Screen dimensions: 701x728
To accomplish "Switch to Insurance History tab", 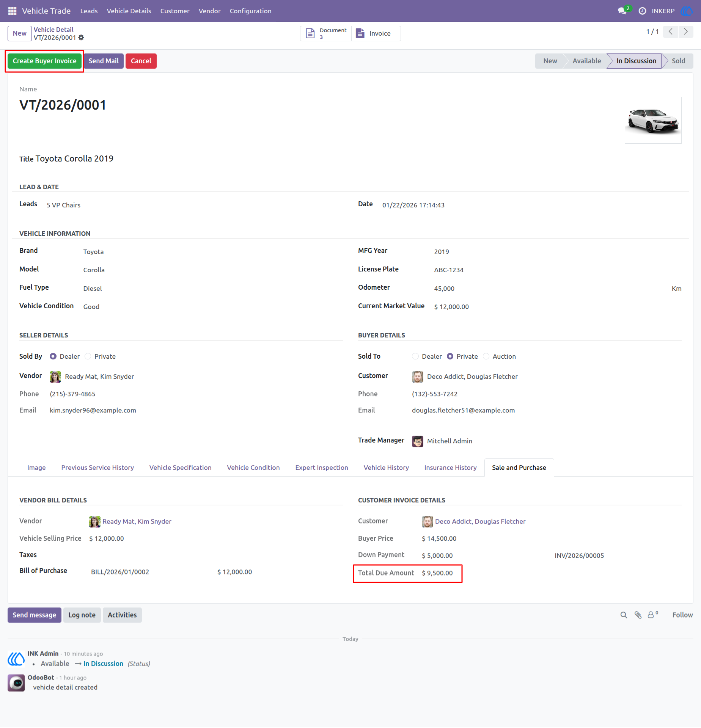I will coord(450,468).
